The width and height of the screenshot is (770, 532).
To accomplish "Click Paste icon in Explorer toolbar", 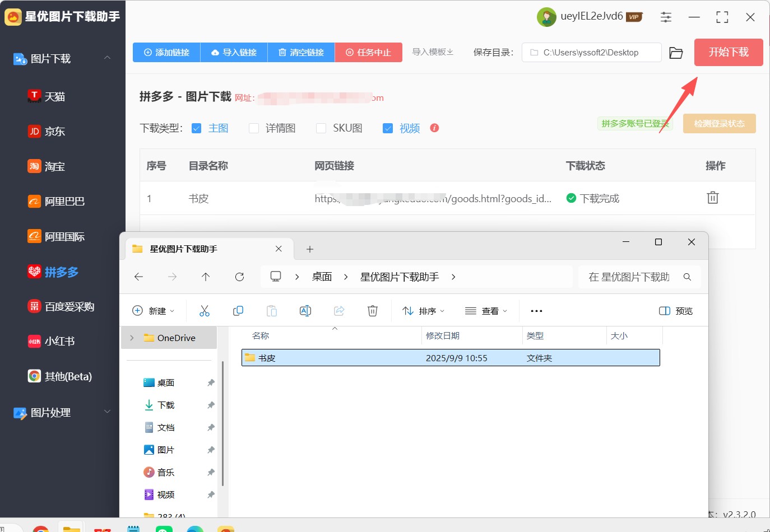I will tap(272, 311).
